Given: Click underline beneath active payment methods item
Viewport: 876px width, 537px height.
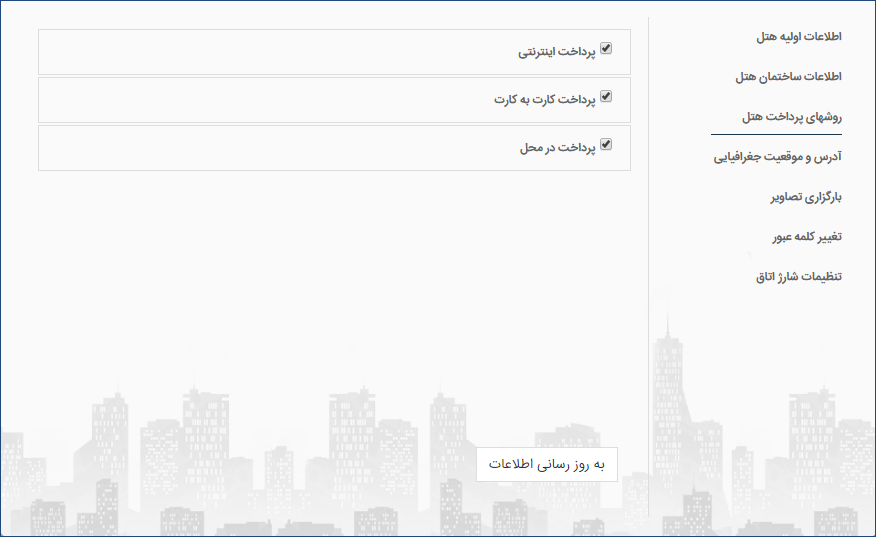Looking at the screenshot, I should coord(776,135).
